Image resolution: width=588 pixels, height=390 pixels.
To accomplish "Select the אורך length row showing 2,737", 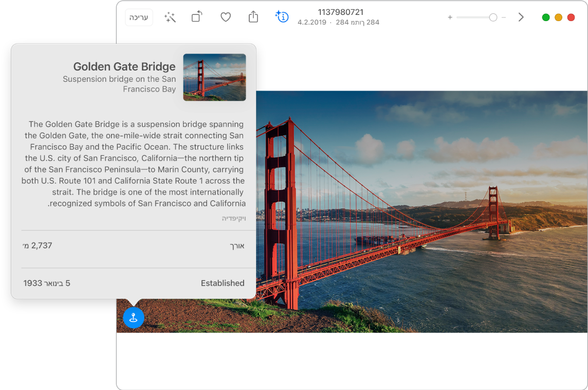I will [x=134, y=246].
